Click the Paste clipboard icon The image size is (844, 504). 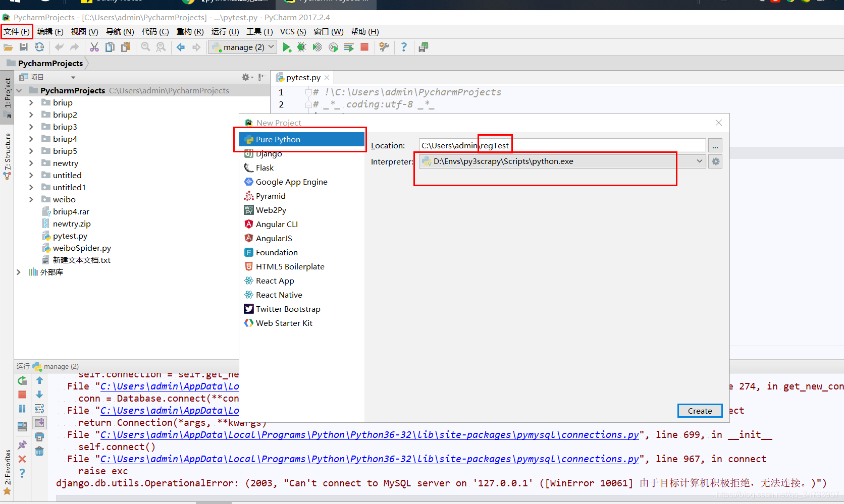(126, 47)
